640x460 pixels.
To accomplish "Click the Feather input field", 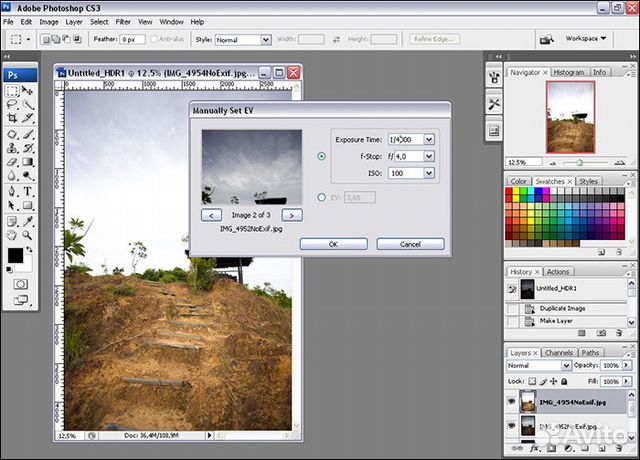I will click(132, 39).
